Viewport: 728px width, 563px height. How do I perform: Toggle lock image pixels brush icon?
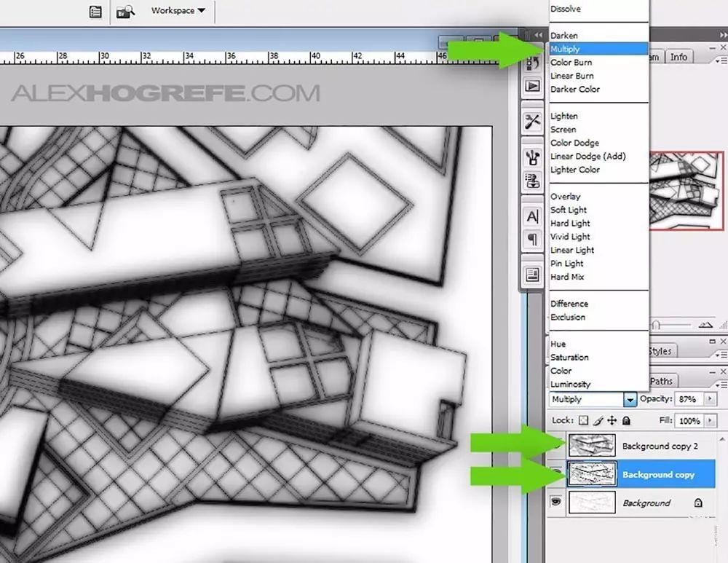[x=598, y=420]
